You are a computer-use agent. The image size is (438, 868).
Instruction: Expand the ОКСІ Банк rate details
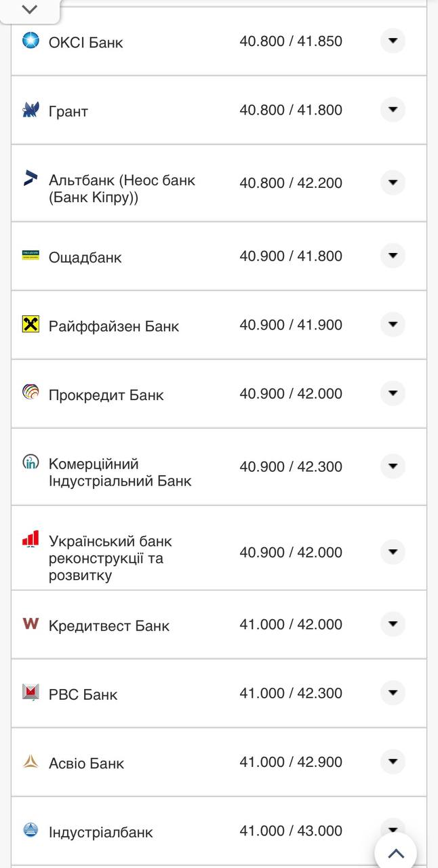click(x=393, y=41)
